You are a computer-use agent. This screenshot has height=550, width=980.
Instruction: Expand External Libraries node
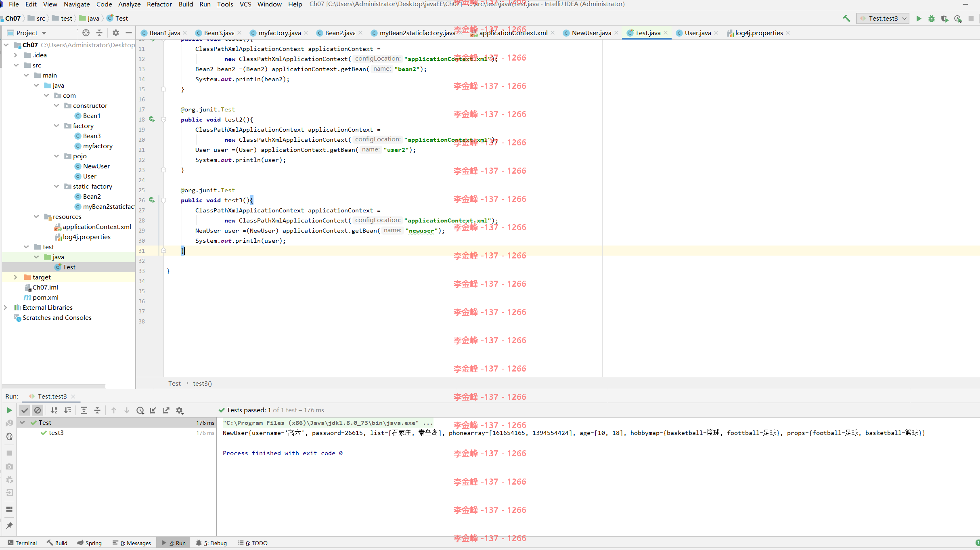point(6,307)
